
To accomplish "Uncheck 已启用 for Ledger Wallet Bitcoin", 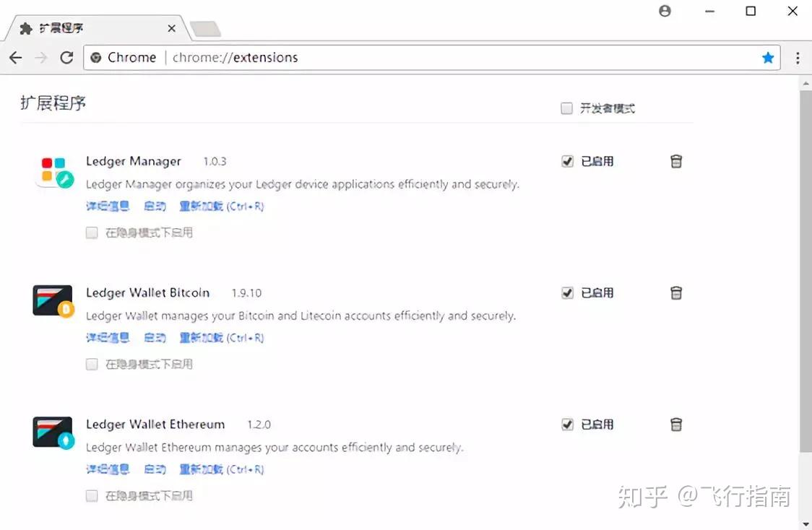I will coord(567,292).
